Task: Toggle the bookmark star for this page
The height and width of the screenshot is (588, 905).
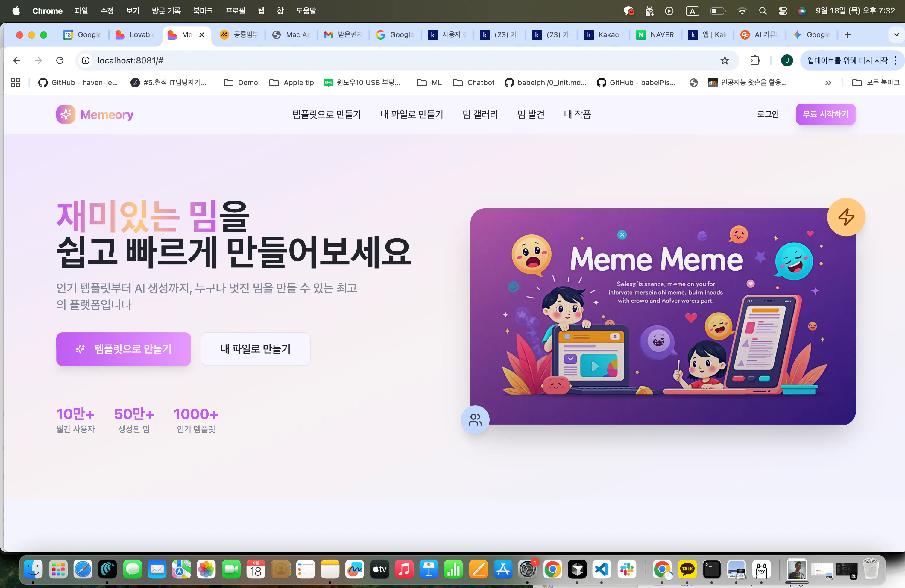Action: coord(724,60)
